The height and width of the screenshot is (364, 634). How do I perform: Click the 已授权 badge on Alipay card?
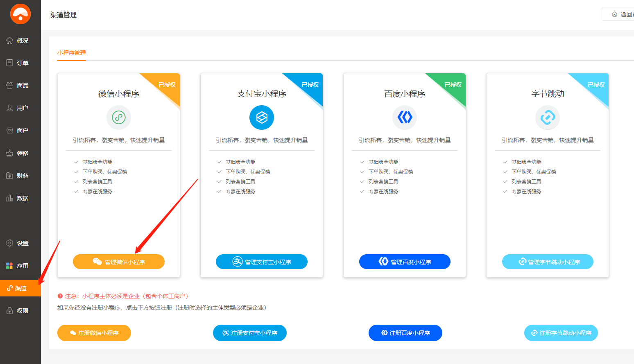tap(310, 85)
